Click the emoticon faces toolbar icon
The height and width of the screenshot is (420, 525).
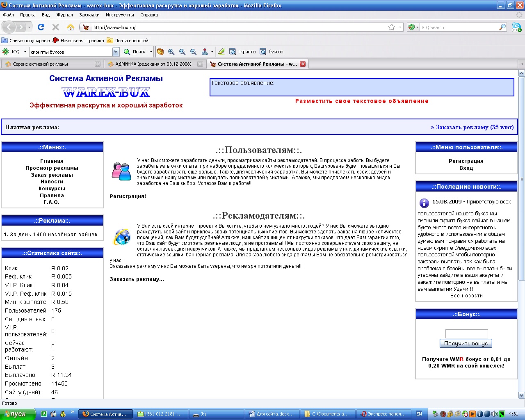pyautogui.click(x=160, y=52)
